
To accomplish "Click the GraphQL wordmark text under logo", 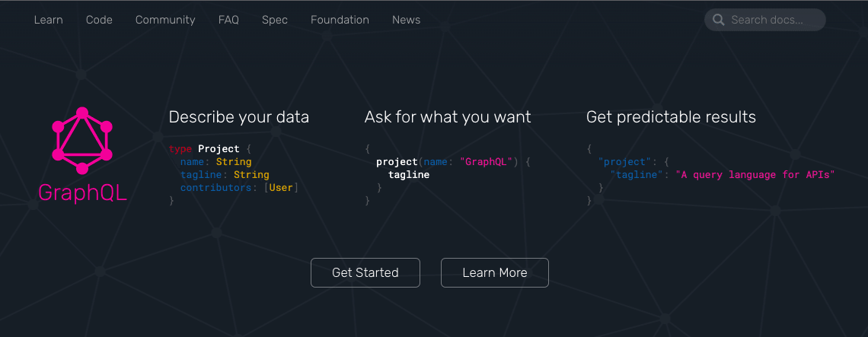I will point(82,193).
